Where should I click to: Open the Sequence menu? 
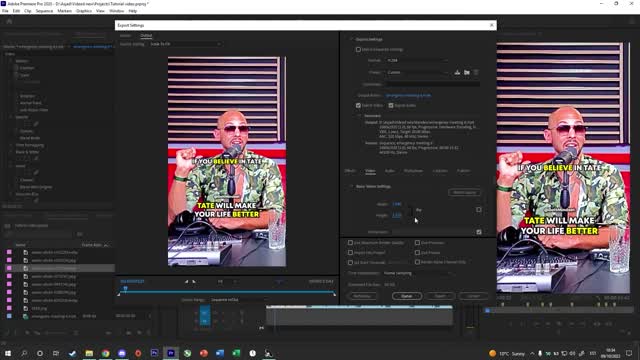point(44,11)
